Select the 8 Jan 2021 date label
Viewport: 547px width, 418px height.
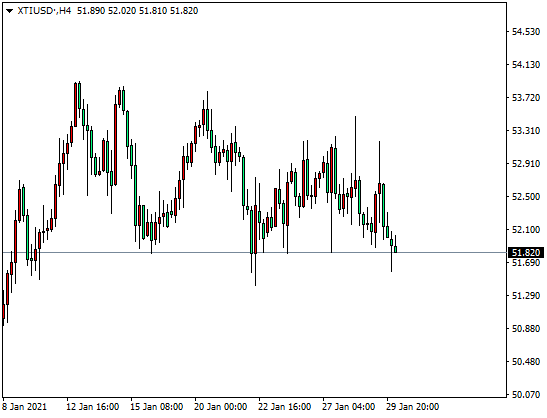click(24, 407)
